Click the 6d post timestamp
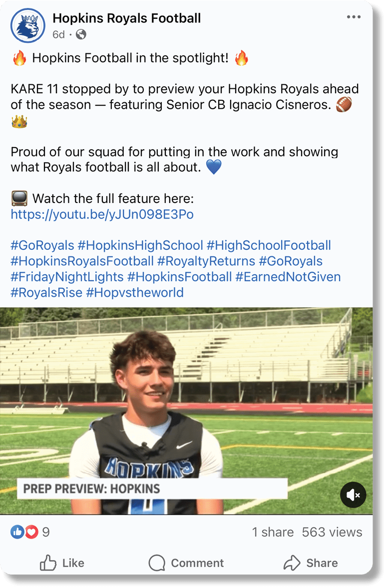This screenshot has width=386, height=588. coord(58,34)
